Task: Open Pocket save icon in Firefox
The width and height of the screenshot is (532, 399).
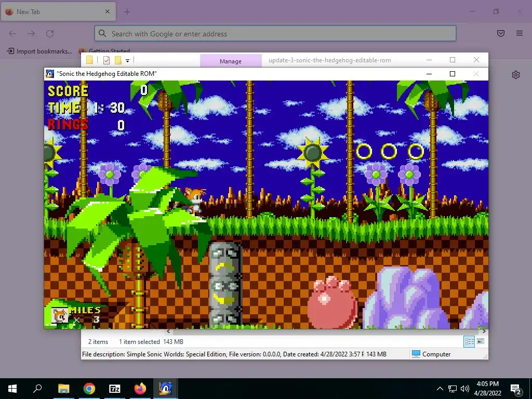Action: 501,33
